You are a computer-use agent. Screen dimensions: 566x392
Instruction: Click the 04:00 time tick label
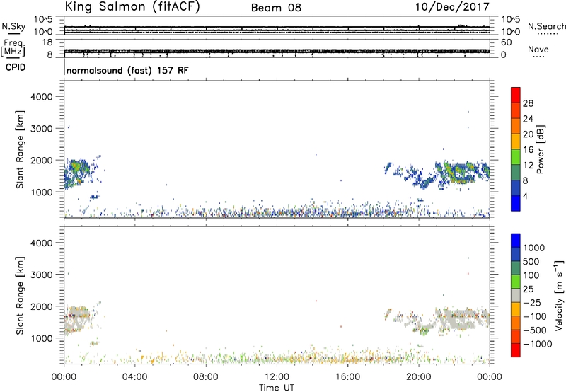tap(134, 377)
